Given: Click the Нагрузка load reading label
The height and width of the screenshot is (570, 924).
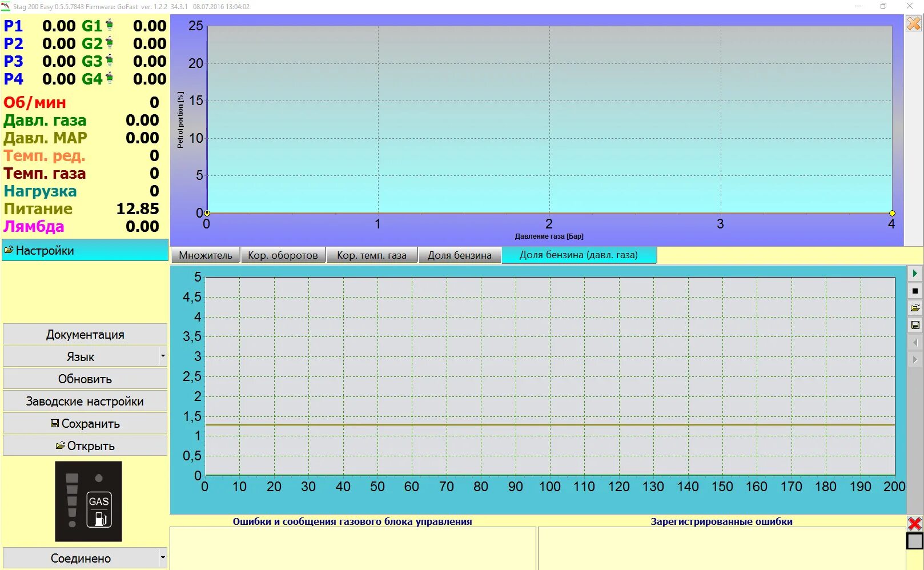Looking at the screenshot, I should click(40, 191).
